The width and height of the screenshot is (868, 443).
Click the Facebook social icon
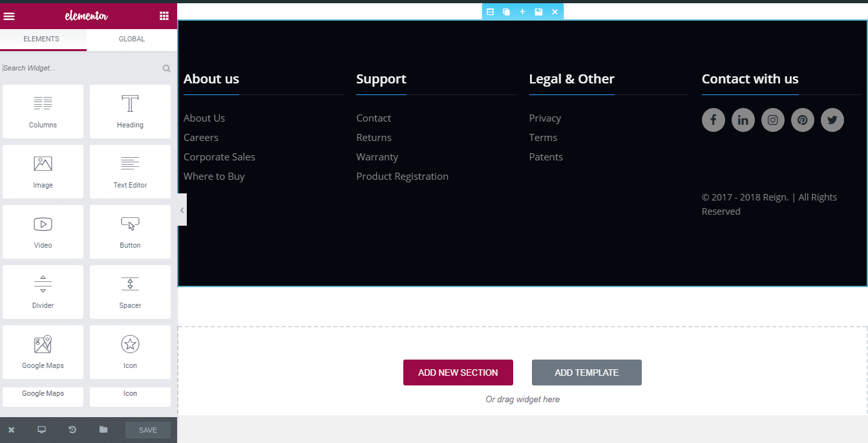tap(713, 120)
